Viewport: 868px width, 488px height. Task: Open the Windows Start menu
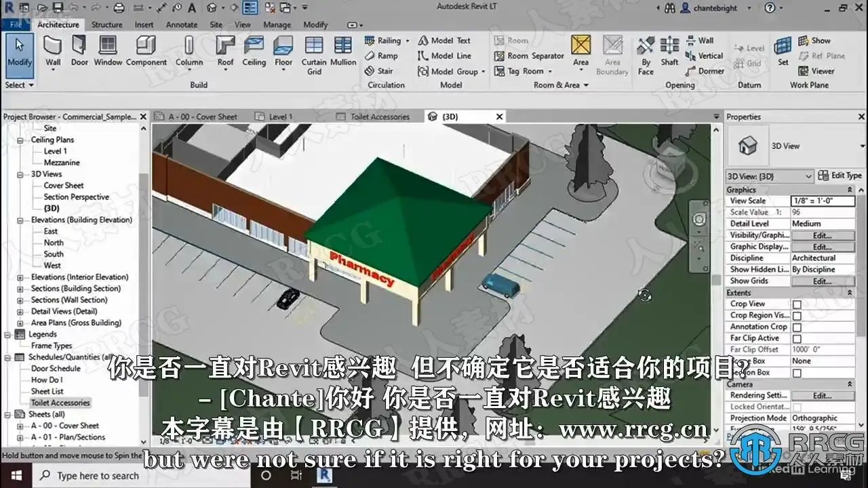coord(16,476)
